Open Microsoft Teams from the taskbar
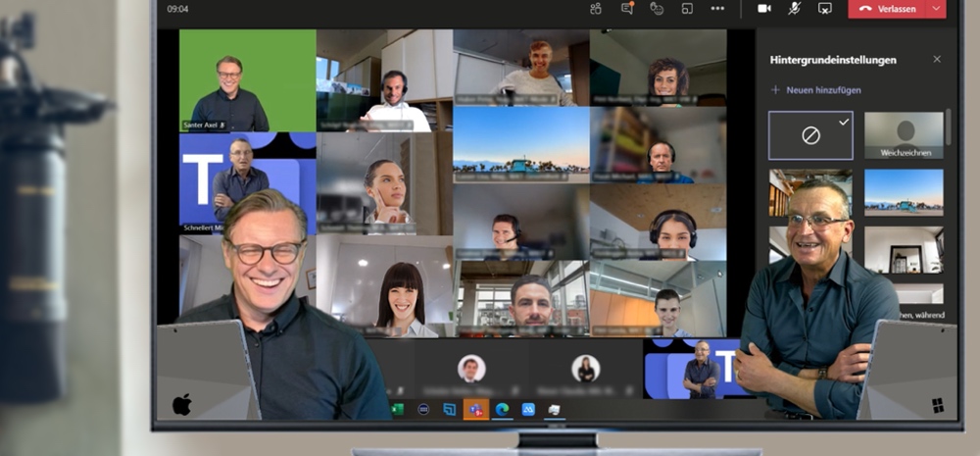This screenshot has width=980, height=456. coord(476,409)
